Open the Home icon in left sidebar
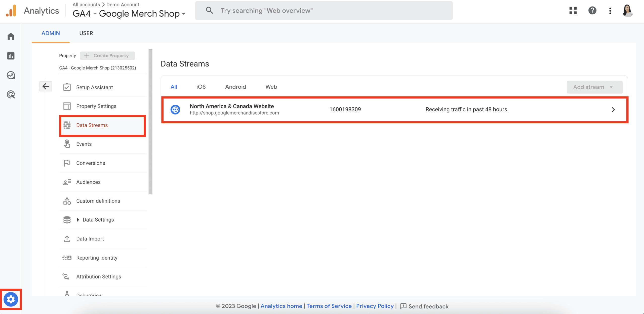644x314 pixels. pos(11,37)
